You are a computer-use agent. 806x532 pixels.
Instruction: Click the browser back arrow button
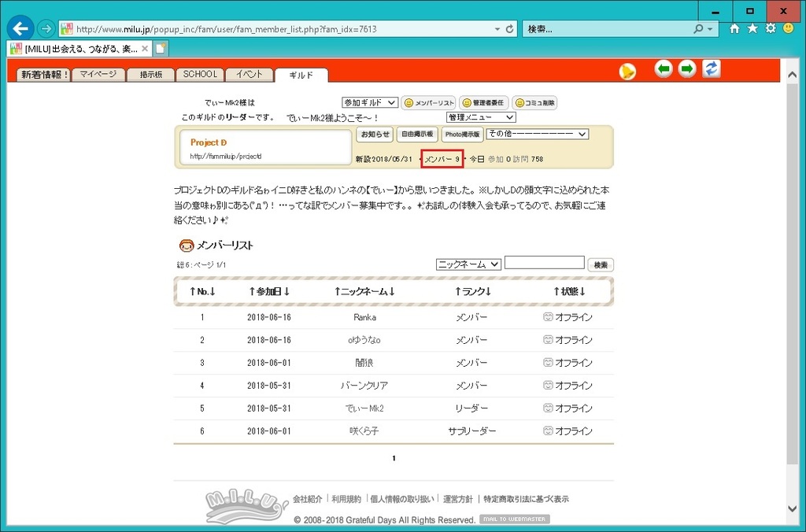(x=20, y=28)
